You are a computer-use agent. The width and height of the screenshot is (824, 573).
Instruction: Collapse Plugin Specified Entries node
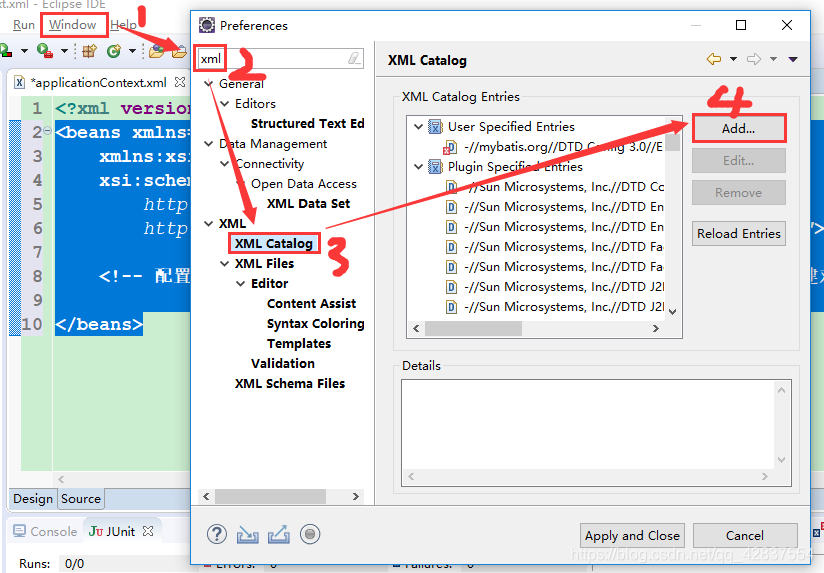click(418, 167)
